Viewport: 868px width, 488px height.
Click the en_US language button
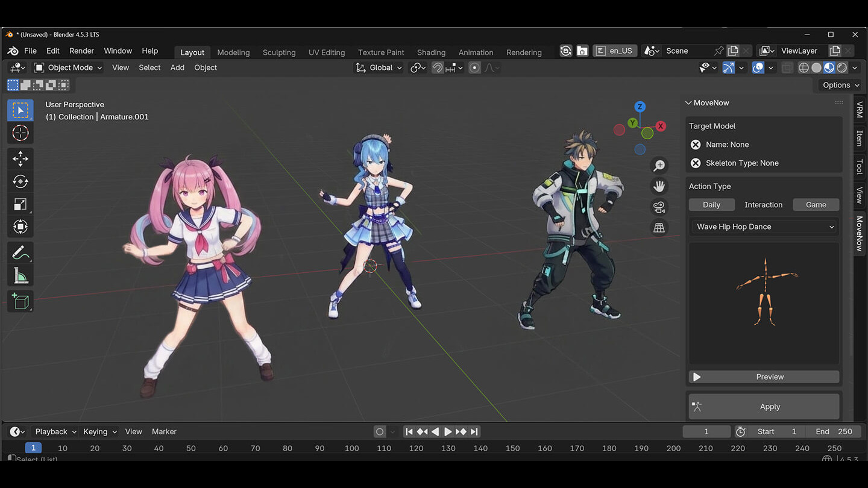614,51
